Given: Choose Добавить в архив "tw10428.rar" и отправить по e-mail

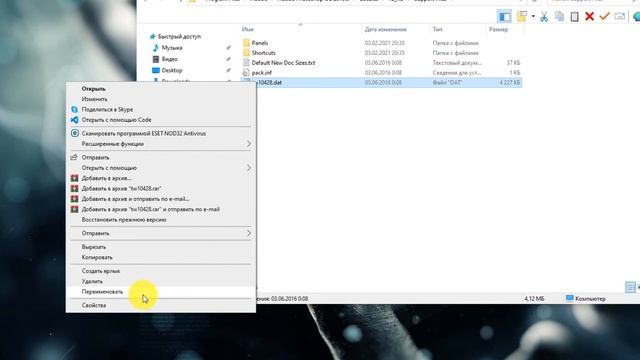Looking at the screenshot, I should pos(161,209).
